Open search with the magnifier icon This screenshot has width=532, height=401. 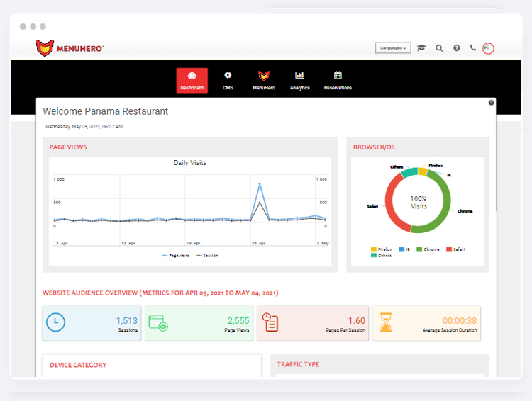coord(439,48)
